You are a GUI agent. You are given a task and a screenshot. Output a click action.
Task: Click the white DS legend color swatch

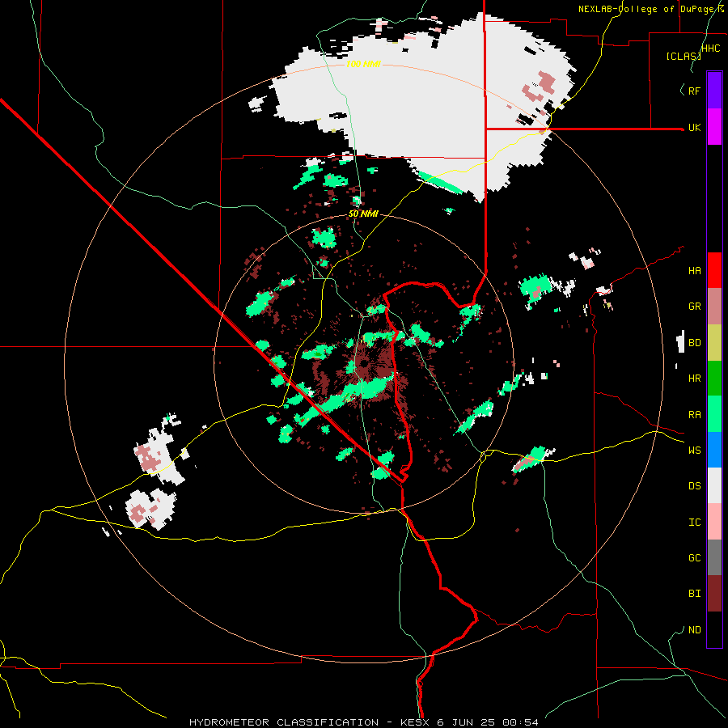tap(714, 485)
